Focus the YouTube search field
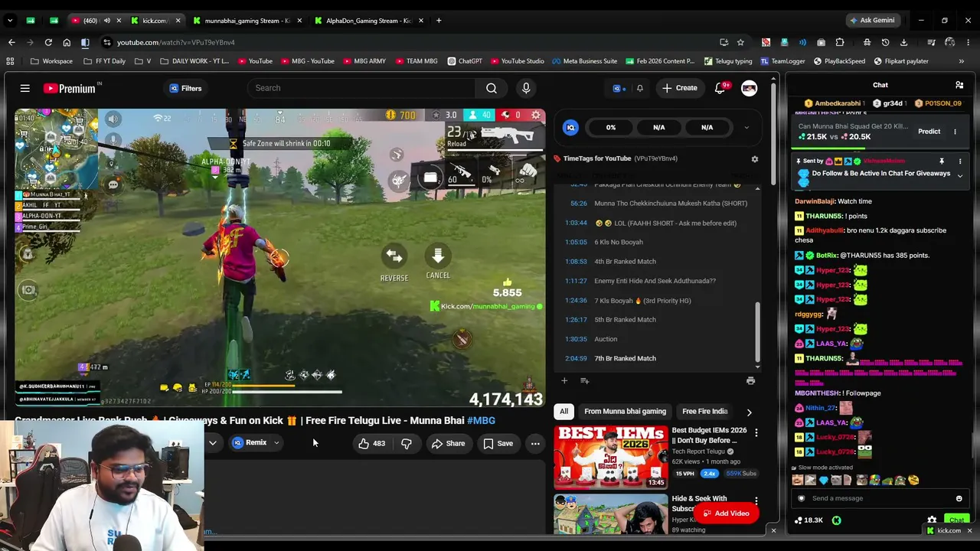This screenshot has width=980, height=551. [x=361, y=88]
